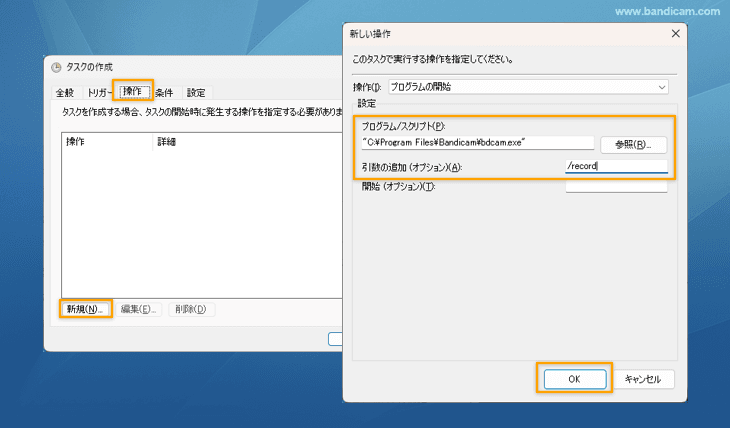
Task: Click the 参照(R)... browse button
Action: click(634, 145)
